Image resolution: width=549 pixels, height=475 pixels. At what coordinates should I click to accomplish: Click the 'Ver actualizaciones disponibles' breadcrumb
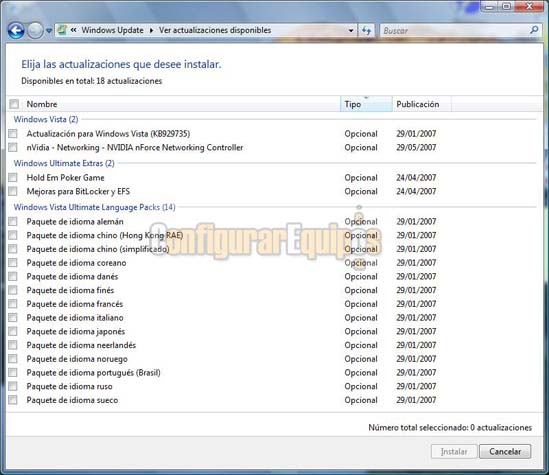[215, 30]
